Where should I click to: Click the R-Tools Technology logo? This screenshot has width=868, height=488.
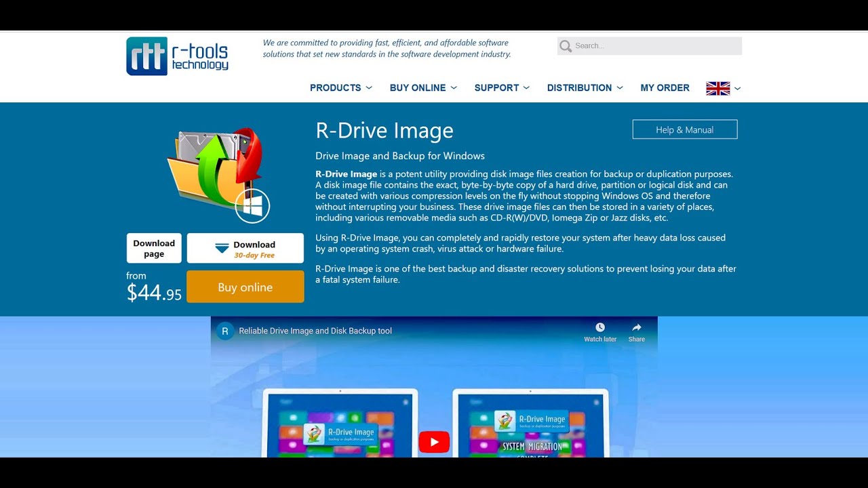pos(178,56)
